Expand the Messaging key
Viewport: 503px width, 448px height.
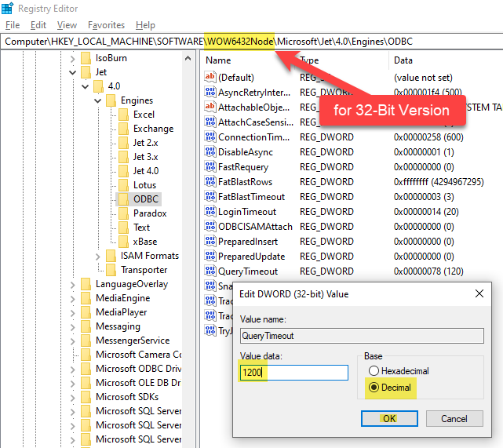click(72, 326)
